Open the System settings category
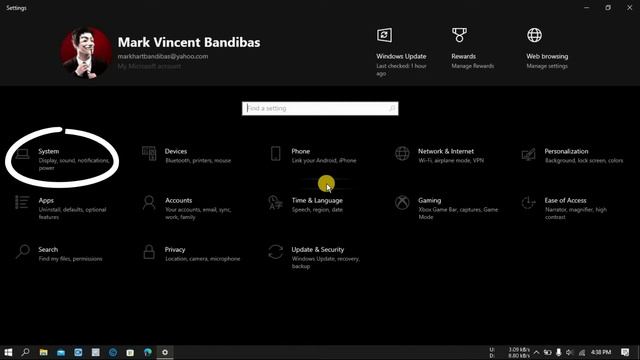 pyautogui.click(x=62, y=159)
